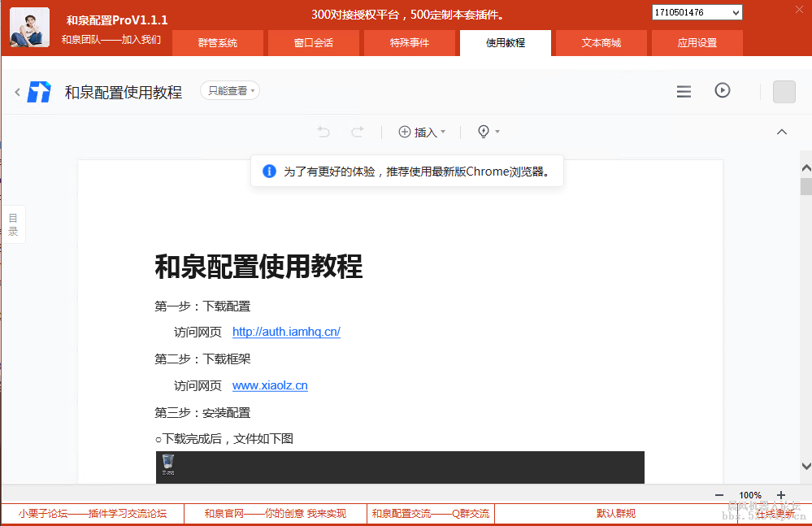Zoom in using the plus control

click(x=779, y=494)
